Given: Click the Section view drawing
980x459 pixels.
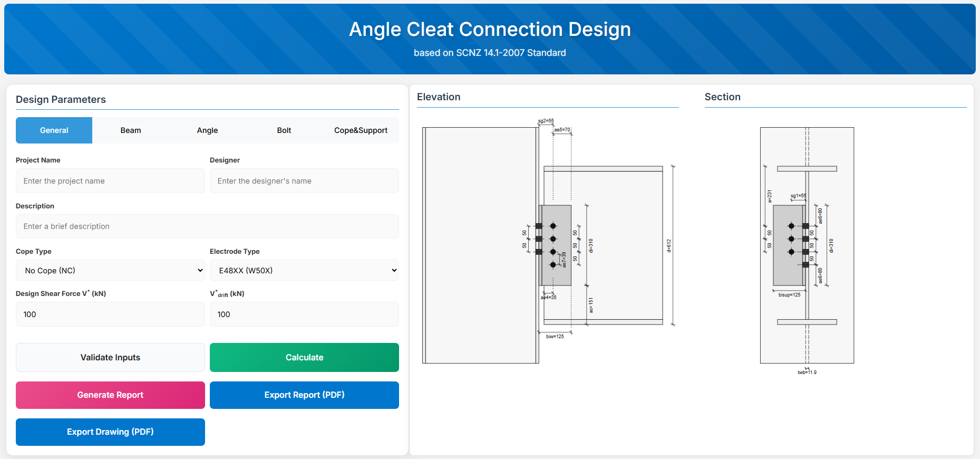Looking at the screenshot, I should click(x=807, y=245).
